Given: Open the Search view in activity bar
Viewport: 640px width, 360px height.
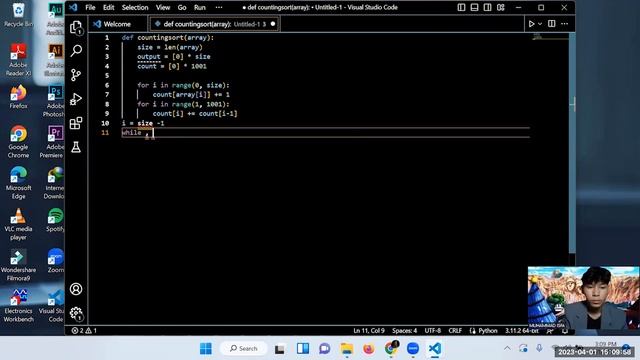Looking at the screenshot, I should point(76,51).
